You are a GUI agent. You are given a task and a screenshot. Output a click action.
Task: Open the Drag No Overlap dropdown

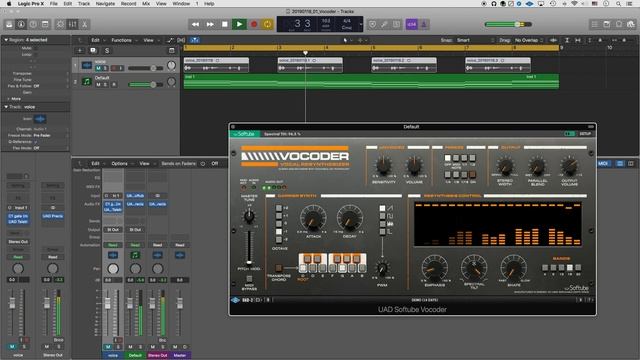529,40
